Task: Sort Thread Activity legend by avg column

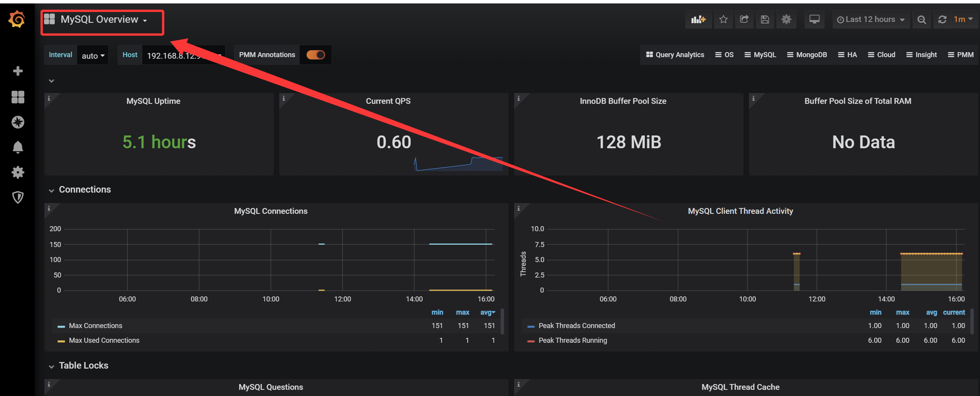Action: coord(931,312)
